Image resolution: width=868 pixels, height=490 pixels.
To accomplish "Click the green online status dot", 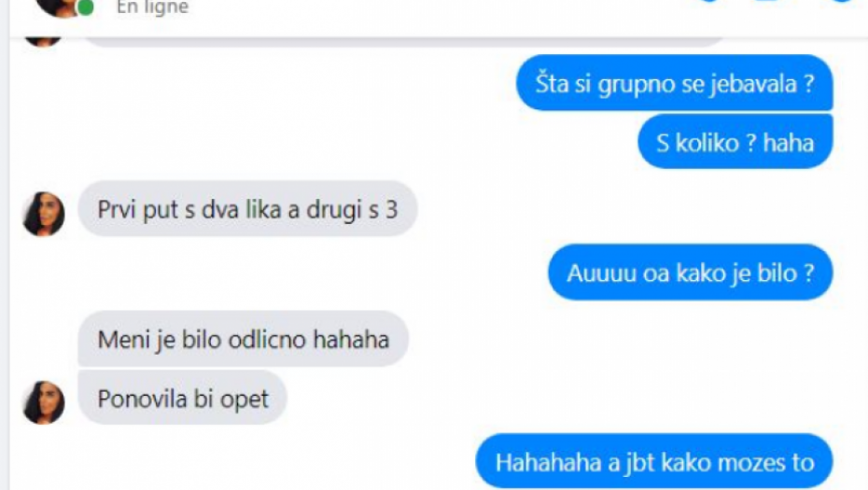I will pos(85,7).
